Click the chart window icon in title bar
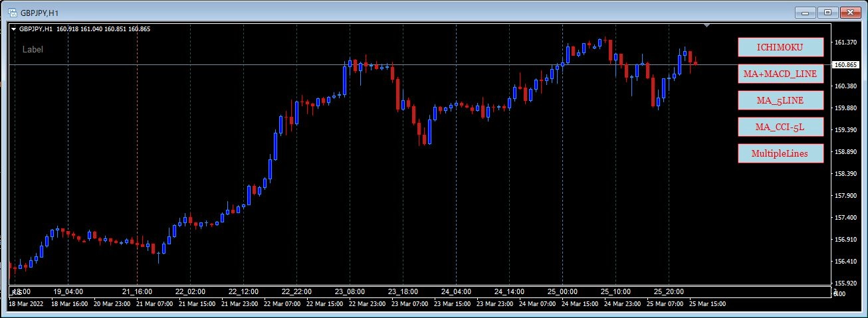 11,12
